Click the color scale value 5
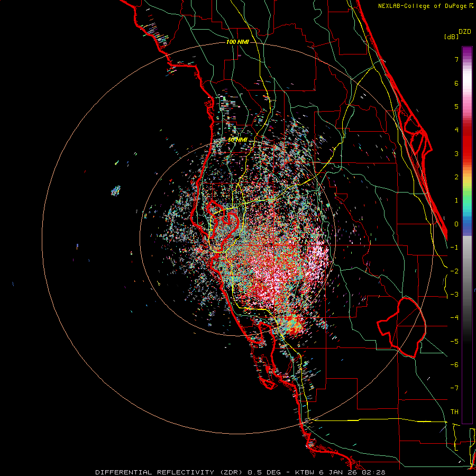Screen dimensions: 476x476 tap(456, 106)
